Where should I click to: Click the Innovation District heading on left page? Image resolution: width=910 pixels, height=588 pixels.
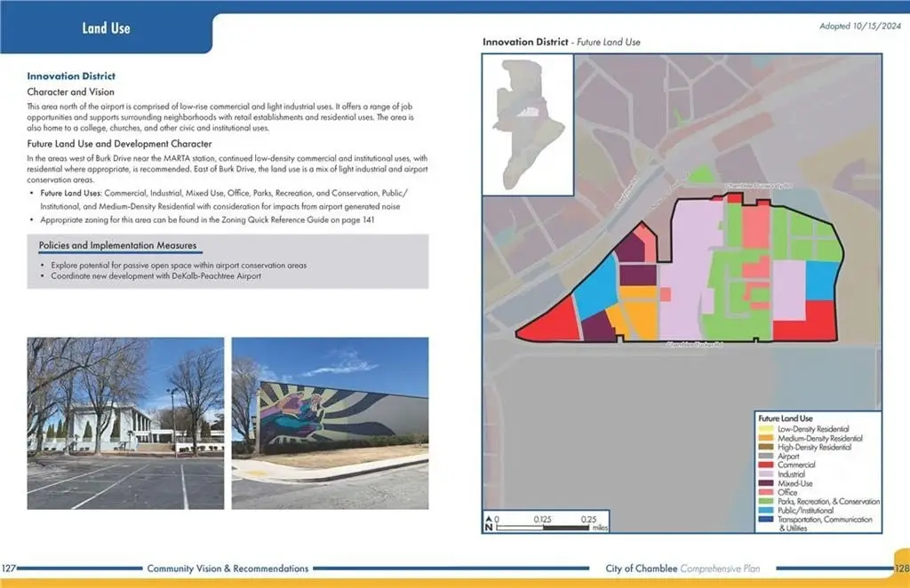(71, 76)
